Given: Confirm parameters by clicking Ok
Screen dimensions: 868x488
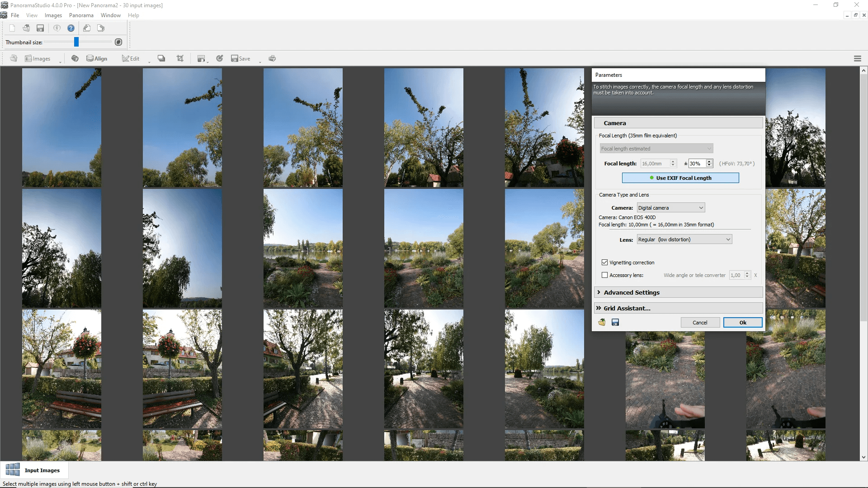Looking at the screenshot, I should pyautogui.click(x=743, y=322).
